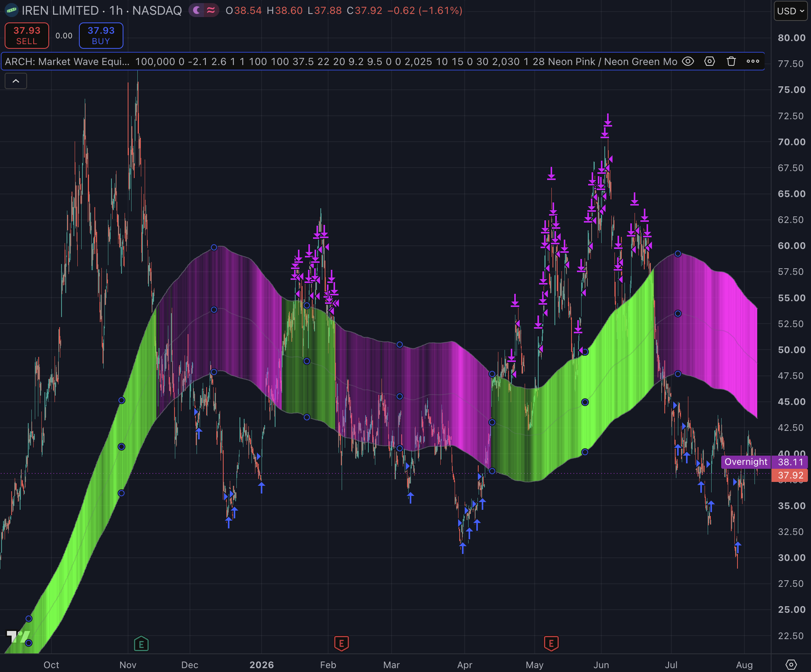Click the IREN symbol logo icon

11,10
